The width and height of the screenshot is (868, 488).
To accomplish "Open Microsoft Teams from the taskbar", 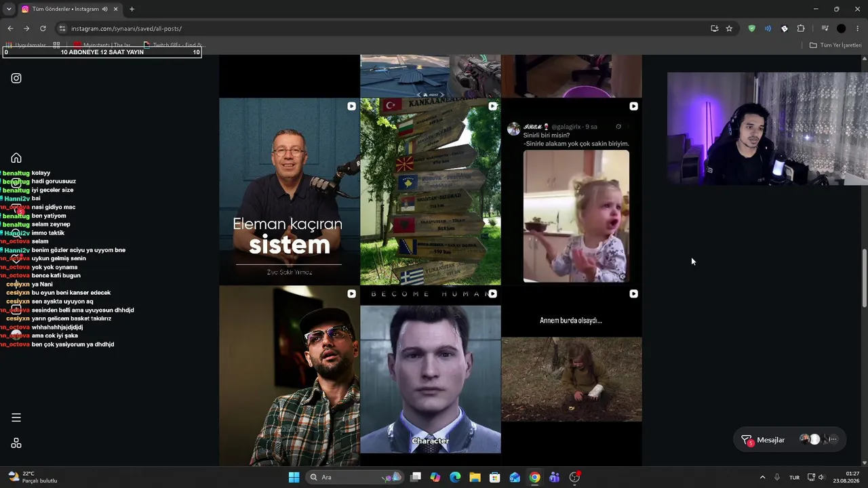I will click(x=554, y=477).
